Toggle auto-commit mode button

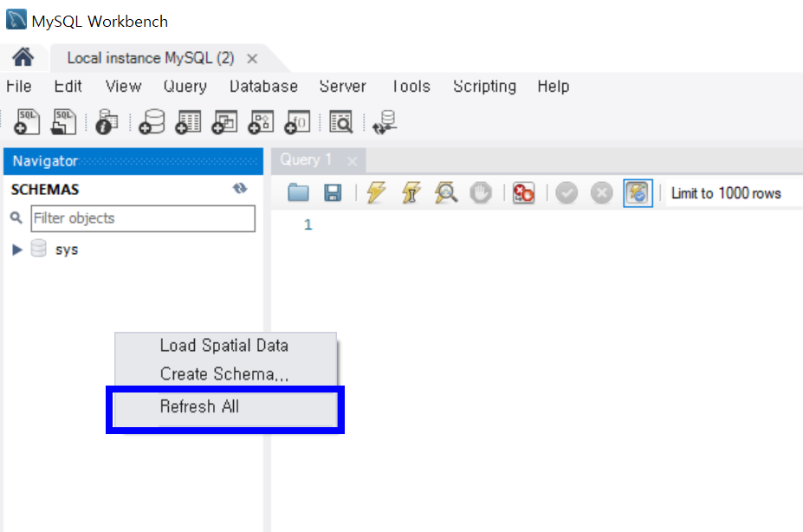(x=638, y=193)
